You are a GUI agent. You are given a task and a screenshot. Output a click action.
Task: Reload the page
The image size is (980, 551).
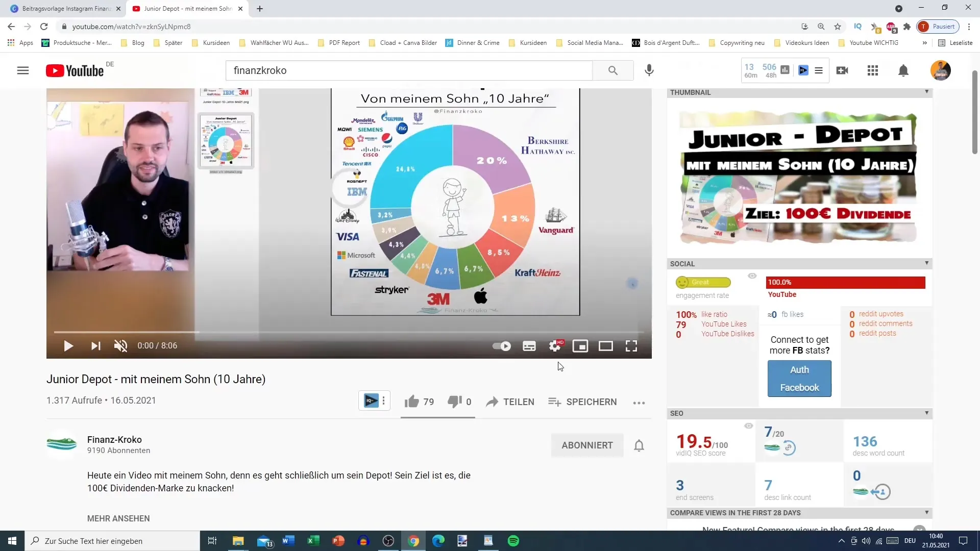tap(44, 27)
